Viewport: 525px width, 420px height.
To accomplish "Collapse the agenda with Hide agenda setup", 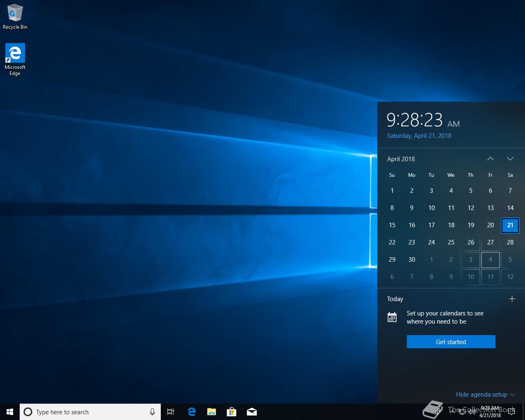I will coord(485,395).
